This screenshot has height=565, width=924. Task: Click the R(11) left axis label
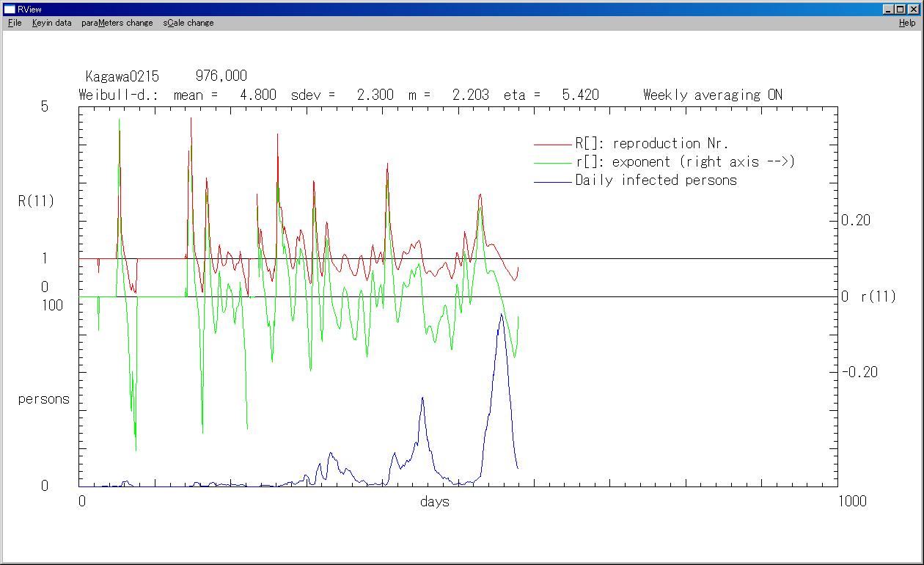tap(36, 201)
